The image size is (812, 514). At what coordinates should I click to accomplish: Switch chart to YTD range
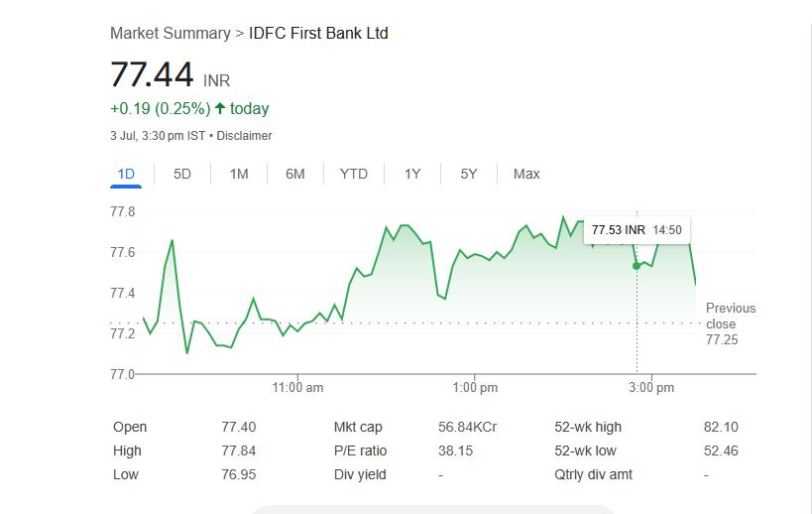[x=354, y=174]
